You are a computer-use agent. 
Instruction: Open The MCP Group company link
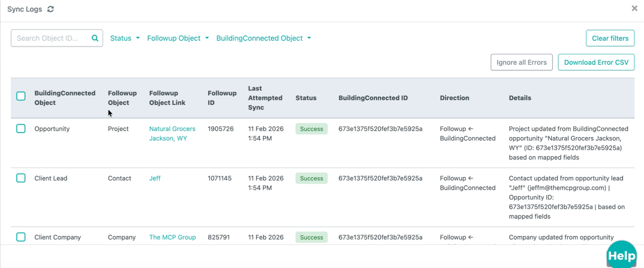tap(172, 237)
